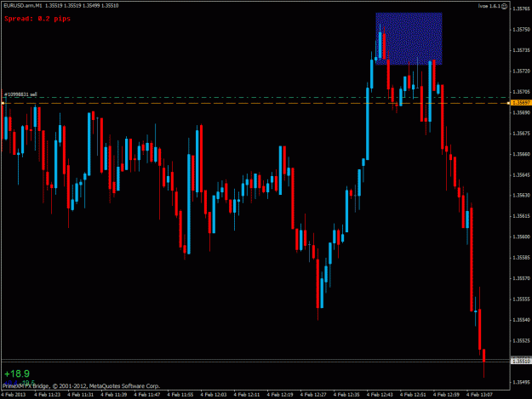Click the smiley face icon beside Ivoe 1.6.1
Viewport: 532px width, 399px height.
(x=504, y=7)
